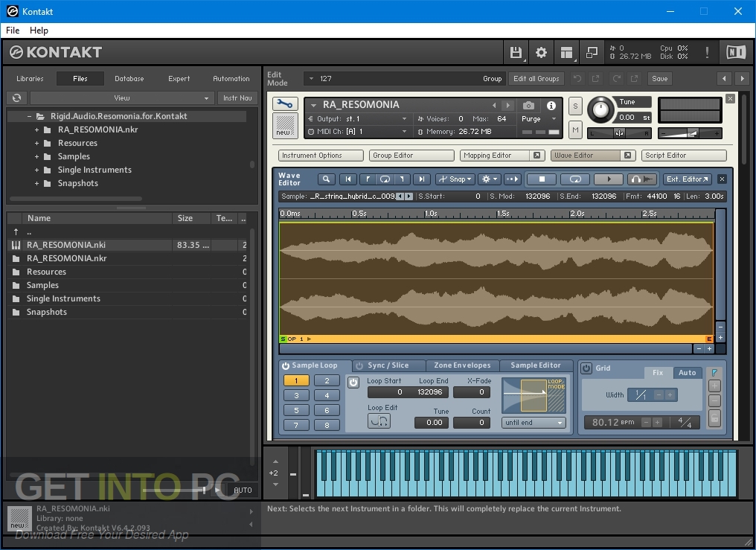Viewport: 756px width, 550px height.
Task: Toggle Grid power button
Action: (x=586, y=368)
